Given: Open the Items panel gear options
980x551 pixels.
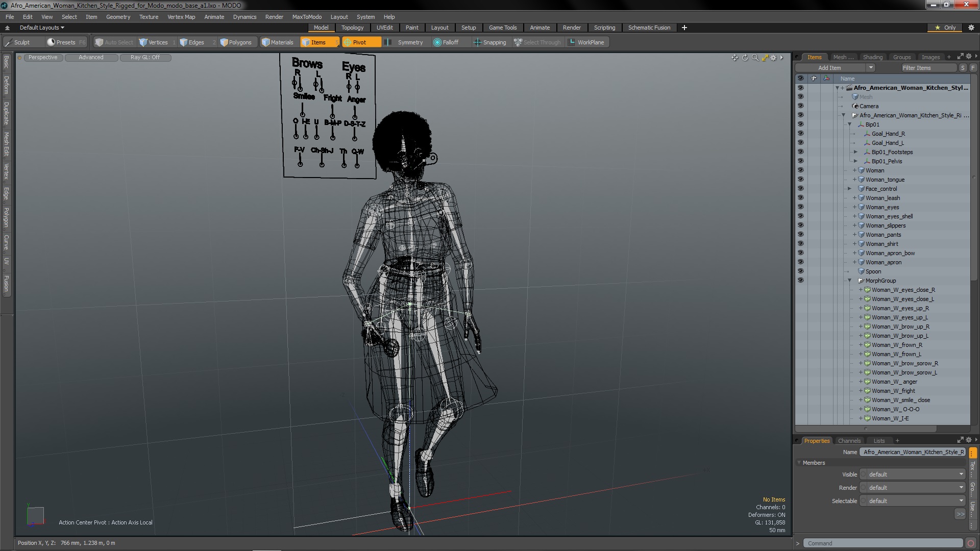Looking at the screenshot, I should point(968,56).
